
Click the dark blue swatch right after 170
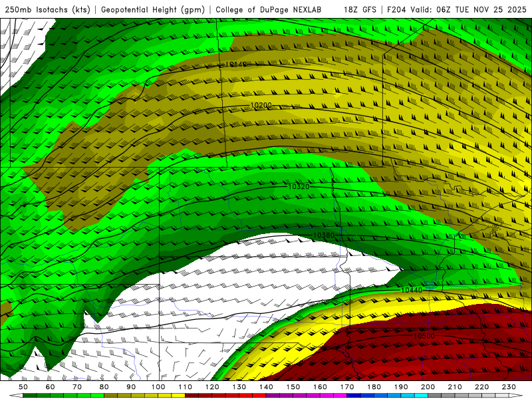pyautogui.click(x=354, y=395)
